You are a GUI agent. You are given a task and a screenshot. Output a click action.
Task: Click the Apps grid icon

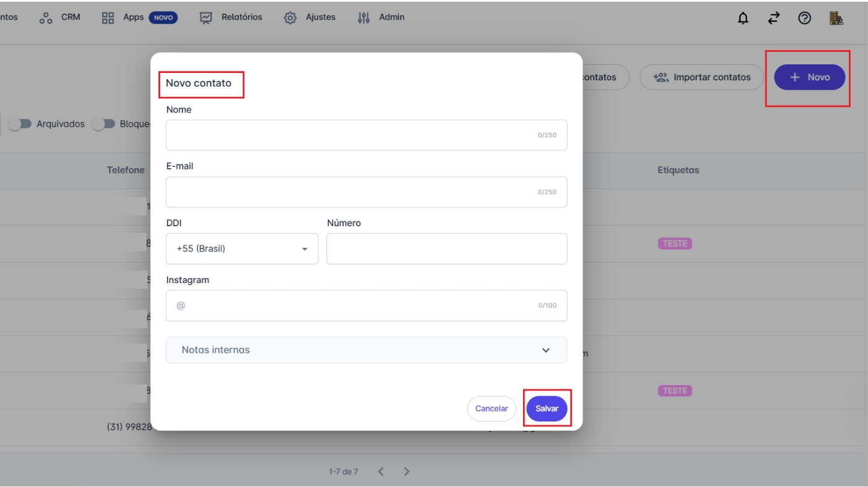point(108,18)
